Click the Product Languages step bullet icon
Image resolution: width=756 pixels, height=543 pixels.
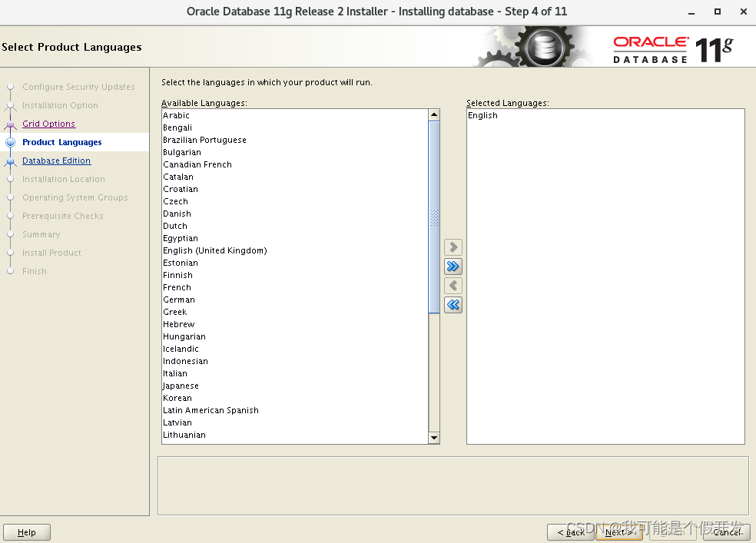[10, 142]
